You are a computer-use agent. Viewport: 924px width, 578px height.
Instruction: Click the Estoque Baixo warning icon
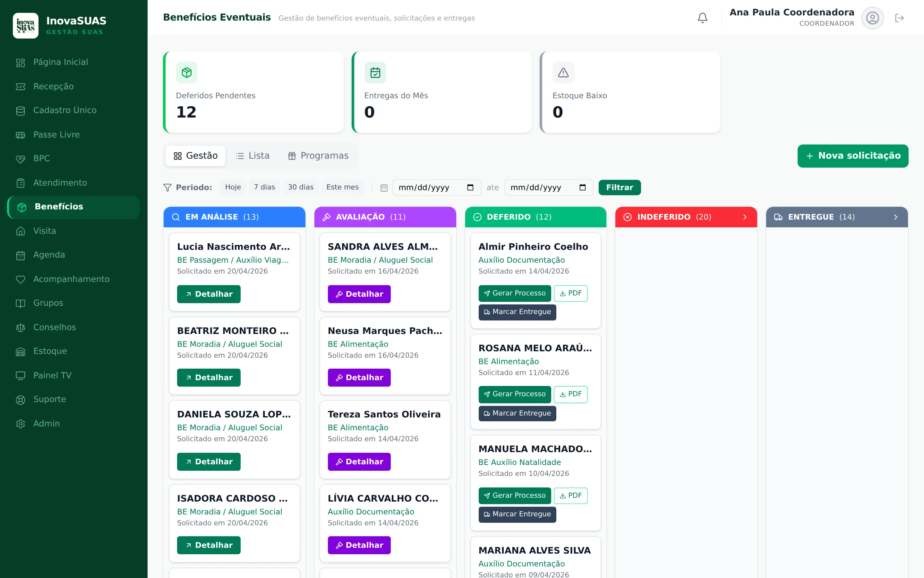(564, 73)
